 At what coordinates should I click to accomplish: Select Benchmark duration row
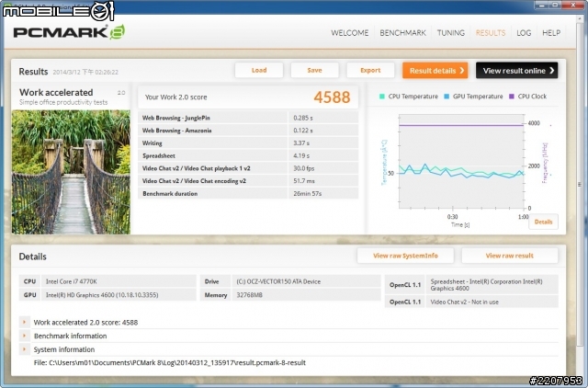248,194
